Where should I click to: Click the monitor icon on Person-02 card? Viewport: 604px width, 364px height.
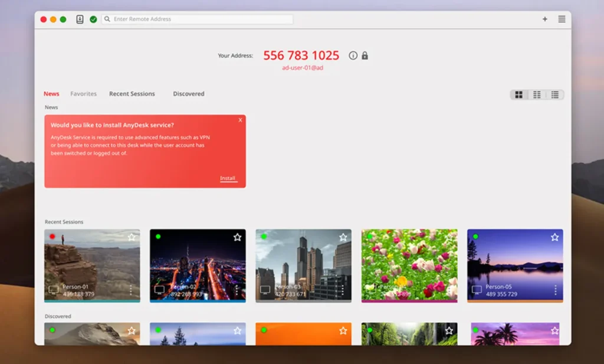tap(159, 290)
